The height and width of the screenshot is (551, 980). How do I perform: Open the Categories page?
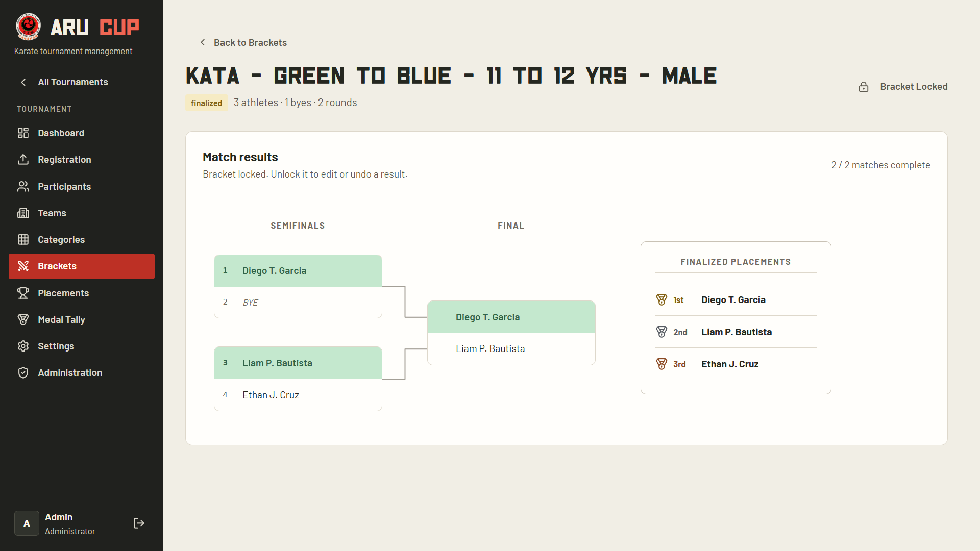point(82,240)
